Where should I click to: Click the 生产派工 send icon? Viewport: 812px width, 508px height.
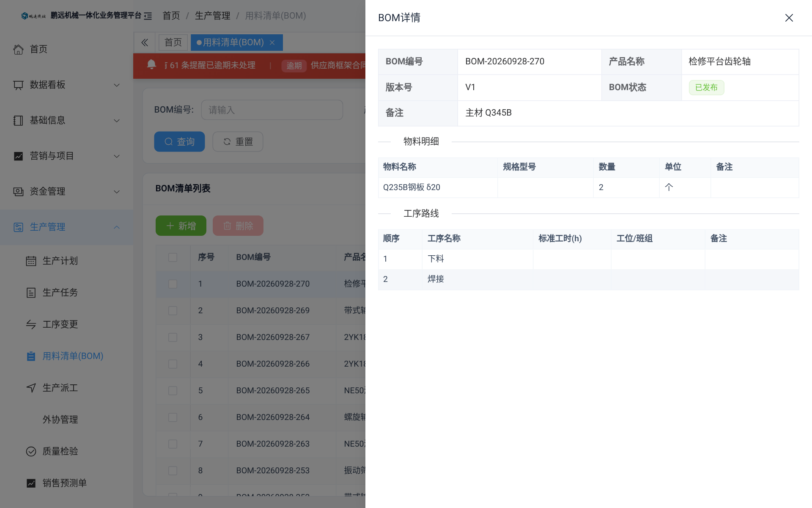(x=31, y=388)
